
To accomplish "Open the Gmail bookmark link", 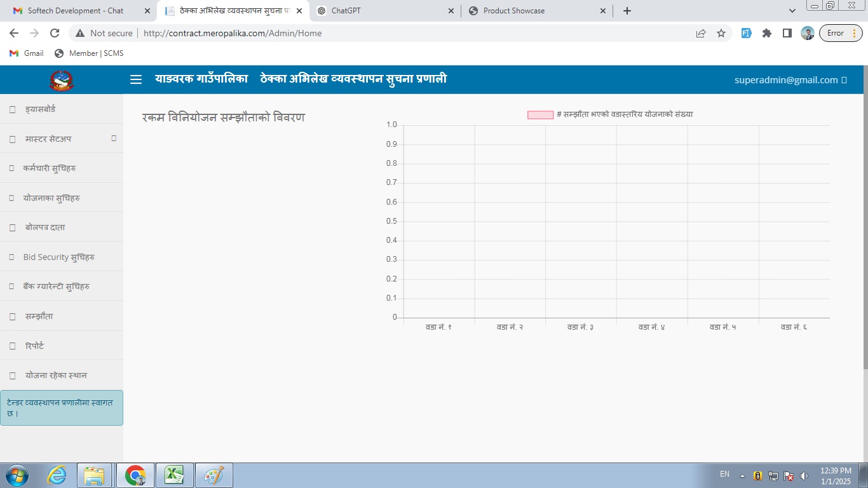I will click(x=27, y=53).
